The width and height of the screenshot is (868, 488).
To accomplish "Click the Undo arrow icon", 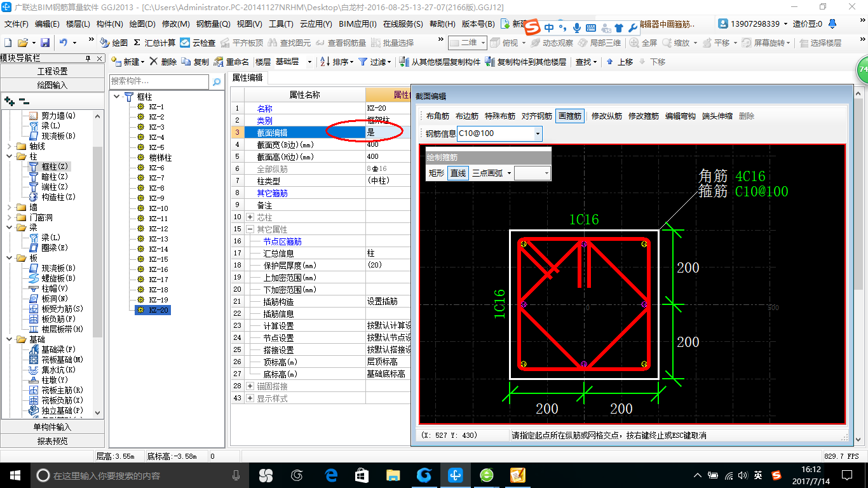I will click(x=64, y=43).
